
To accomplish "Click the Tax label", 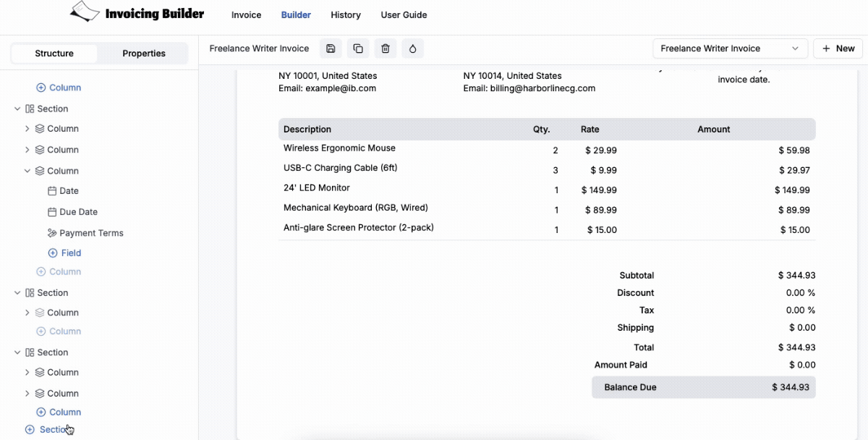I will point(647,310).
